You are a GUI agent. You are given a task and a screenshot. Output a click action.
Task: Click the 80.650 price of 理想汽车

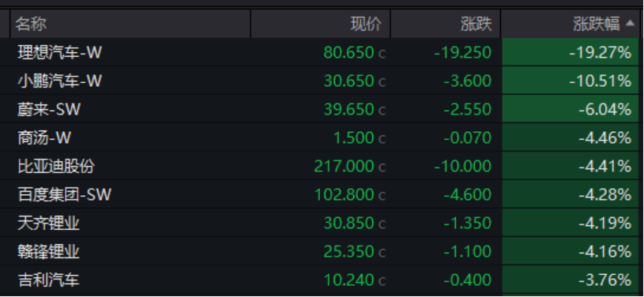point(348,53)
